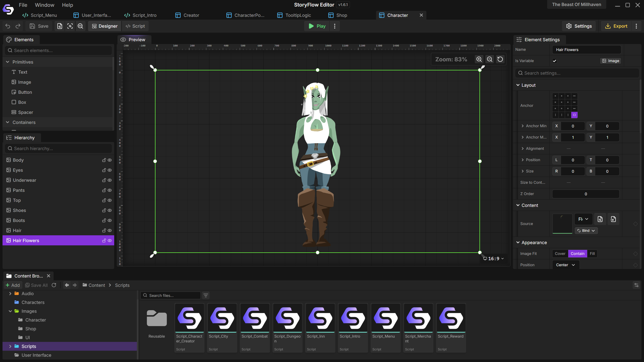Expand the Audio folder
Image resolution: width=644 pixels, height=362 pixels.
[x=10, y=294]
